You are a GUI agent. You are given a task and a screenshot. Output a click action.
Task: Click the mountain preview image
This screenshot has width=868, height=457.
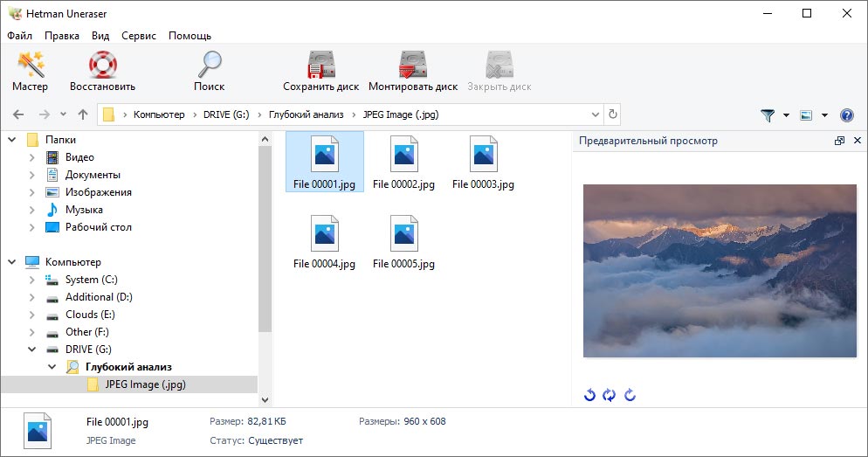(720, 271)
